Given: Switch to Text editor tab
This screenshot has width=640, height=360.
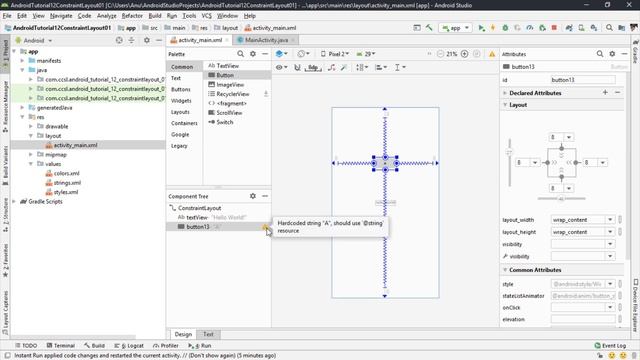Looking at the screenshot, I should [208, 334].
